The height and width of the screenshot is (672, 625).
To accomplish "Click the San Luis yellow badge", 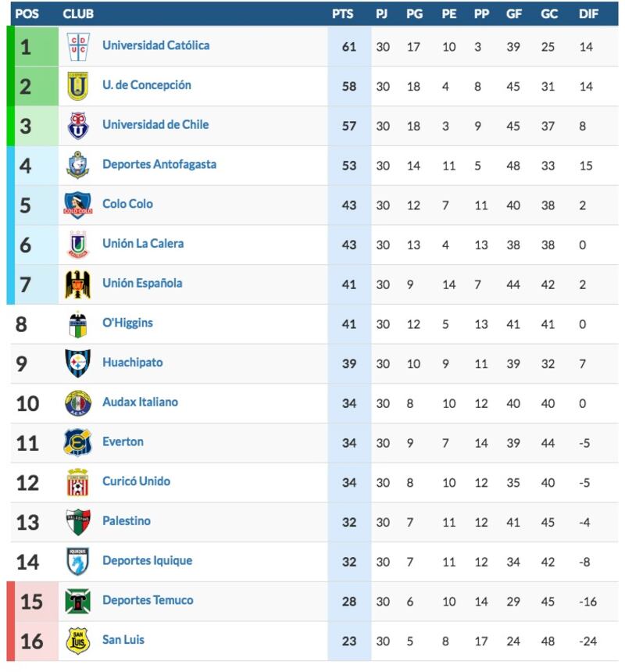I will point(78,641).
